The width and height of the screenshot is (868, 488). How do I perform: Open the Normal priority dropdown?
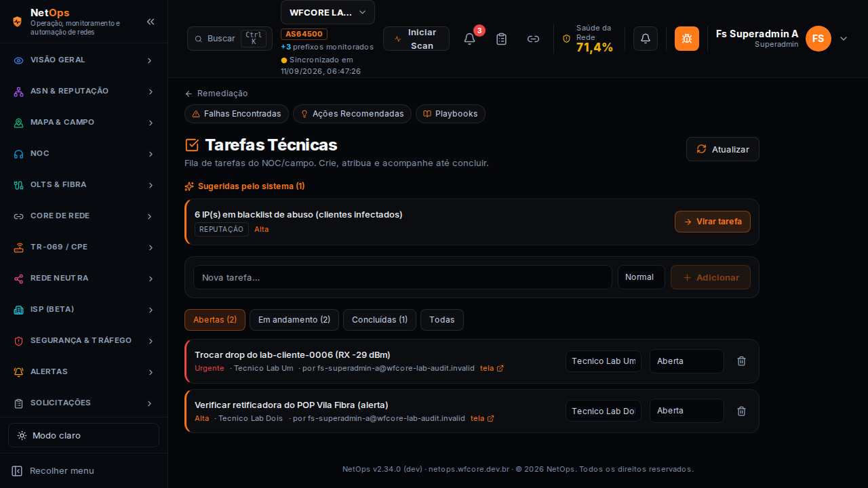click(641, 277)
